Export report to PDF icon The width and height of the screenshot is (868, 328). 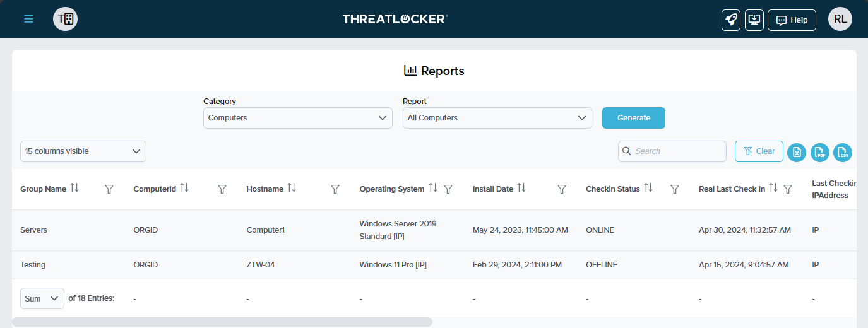pyautogui.click(x=819, y=152)
